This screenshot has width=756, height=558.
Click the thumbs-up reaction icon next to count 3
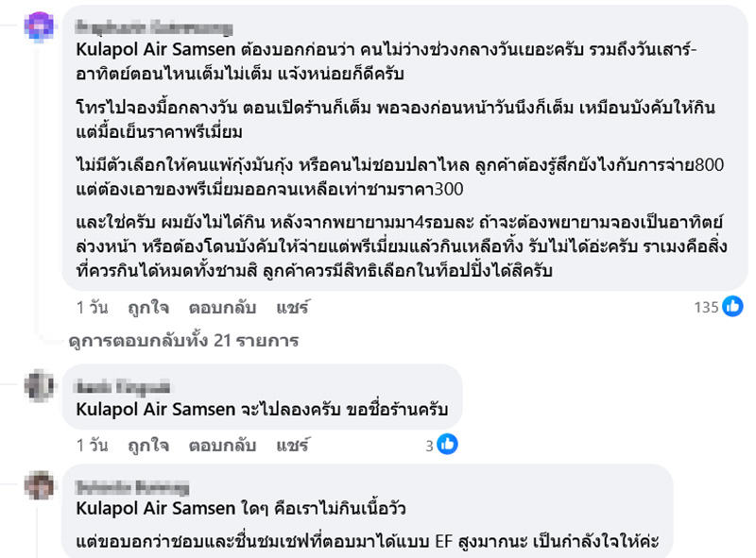tap(445, 445)
